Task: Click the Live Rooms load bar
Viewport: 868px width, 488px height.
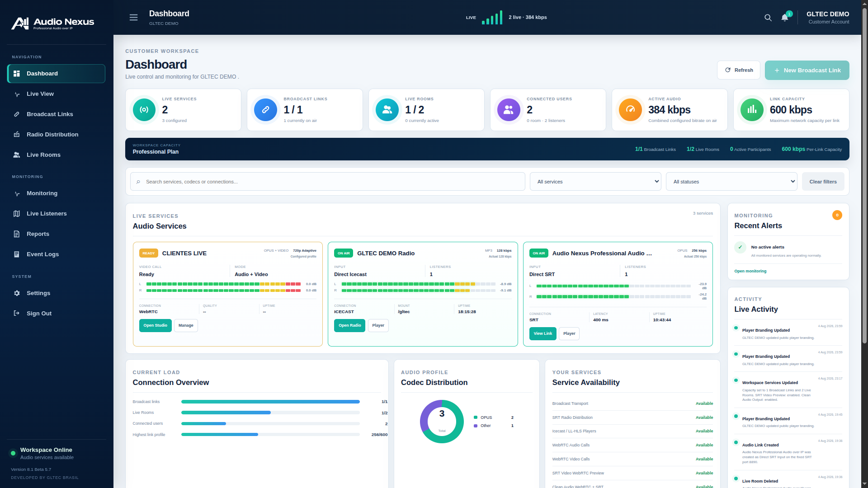Action: click(270, 413)
